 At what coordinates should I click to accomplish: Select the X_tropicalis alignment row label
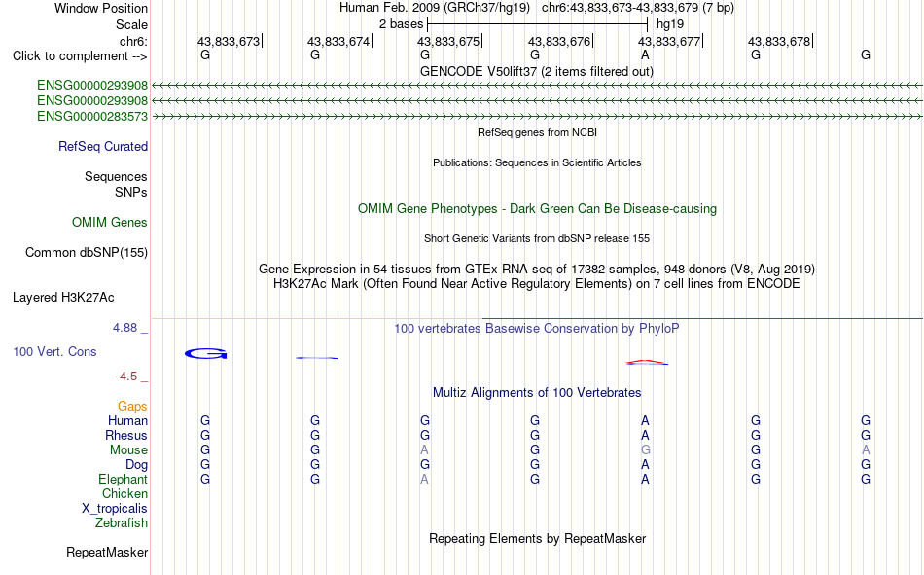pos(115,509)
